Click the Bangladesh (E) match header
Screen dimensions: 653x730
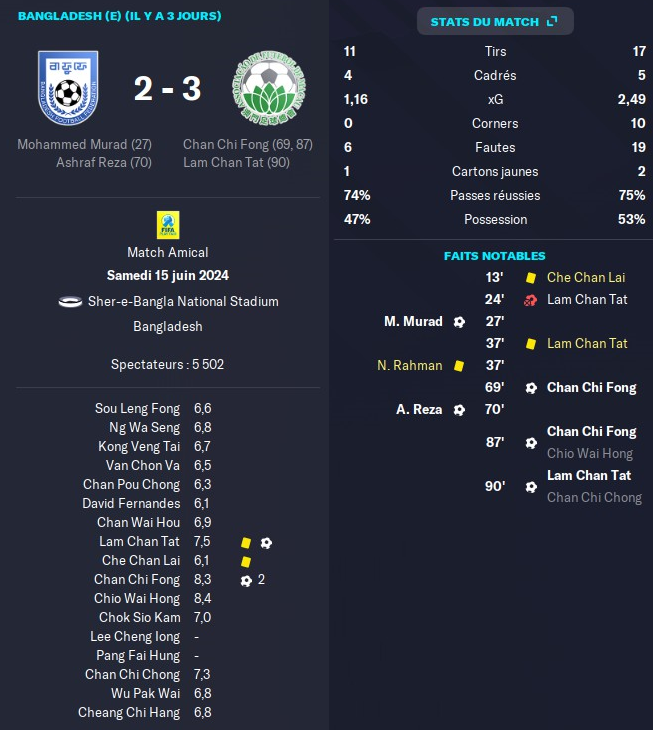pyautogui.click(x=119, y=16)
